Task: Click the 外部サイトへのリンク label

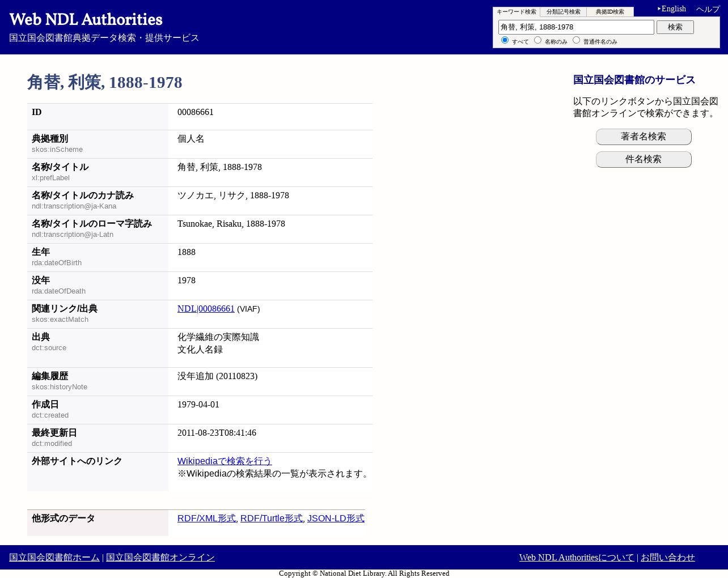Action: point(77,461)
